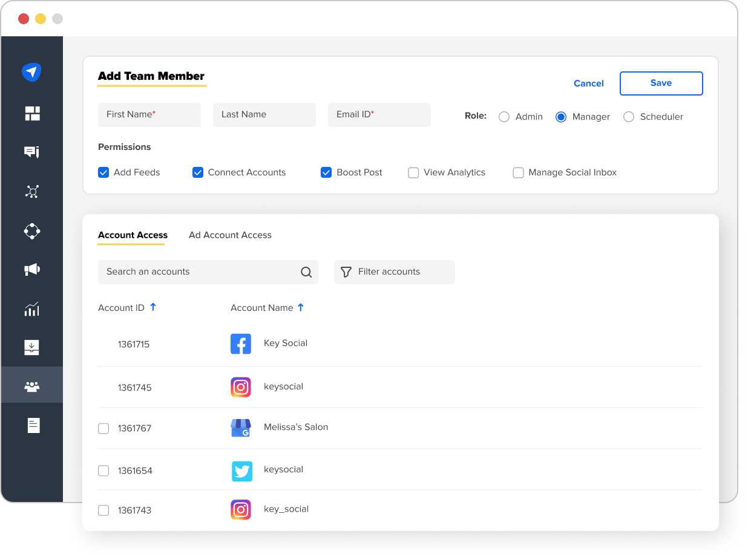Switch to Ad Account Access tab
The width and height of the screenshot is (748, 560).
tap(230, 235)
